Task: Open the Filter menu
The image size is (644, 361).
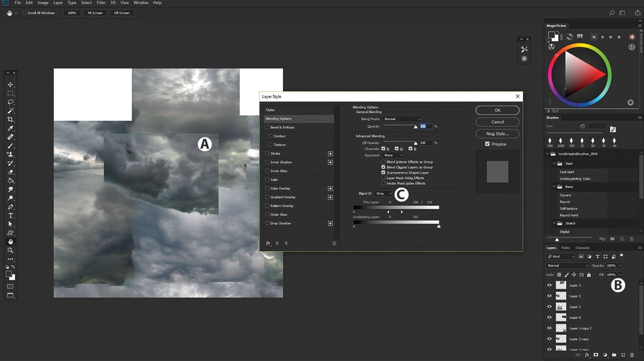Action: coord(101,3)
